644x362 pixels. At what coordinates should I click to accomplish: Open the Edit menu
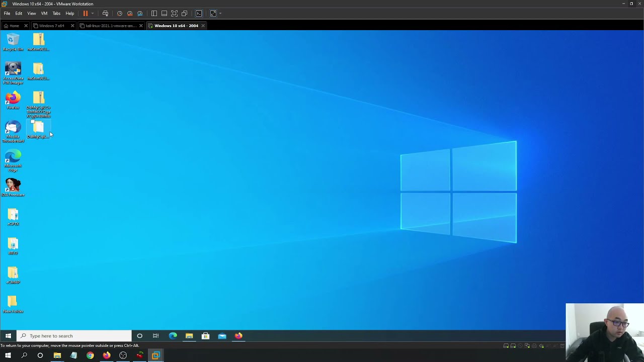point(19,14)
